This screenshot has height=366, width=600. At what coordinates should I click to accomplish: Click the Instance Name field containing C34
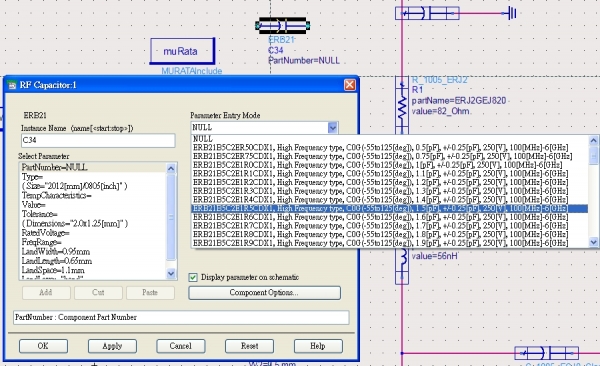(x=98, y=140)
